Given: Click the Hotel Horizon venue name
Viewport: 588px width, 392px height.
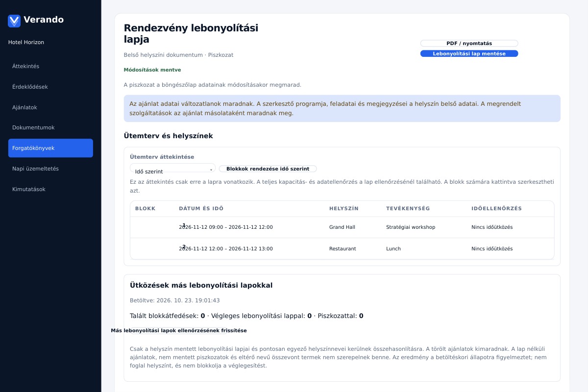Looking at the screenshot, I should pyautogui.click(x=26, y=42).
